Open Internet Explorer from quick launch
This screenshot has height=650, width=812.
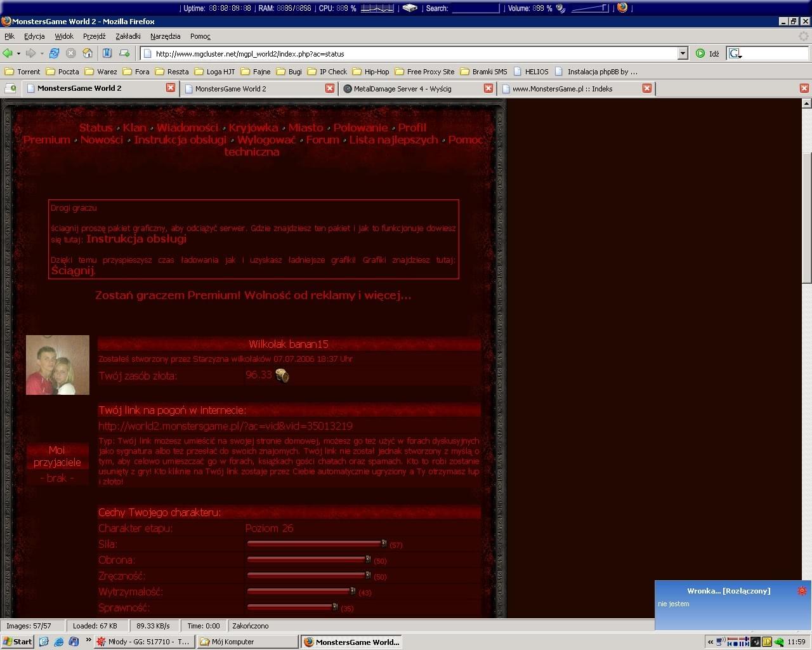click(58, 642)
